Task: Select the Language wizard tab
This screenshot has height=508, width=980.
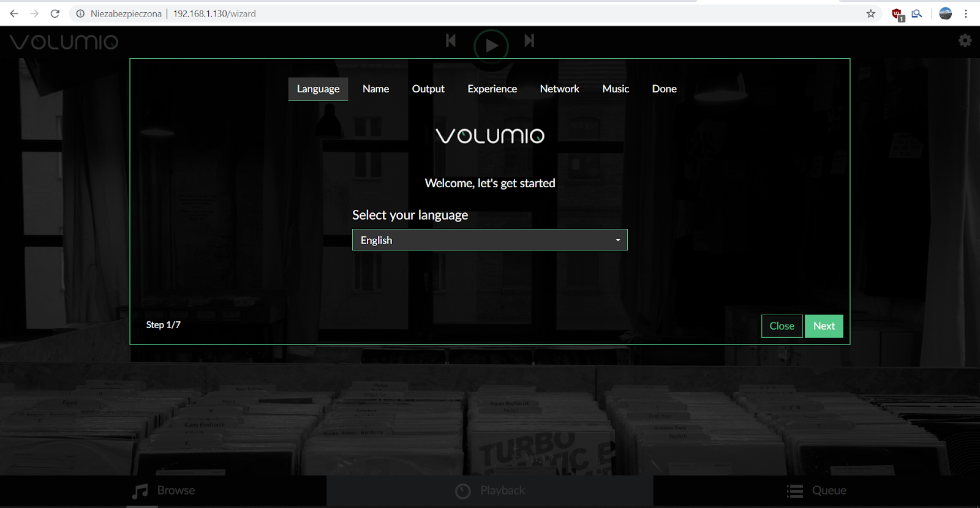Action: (318, 89)
